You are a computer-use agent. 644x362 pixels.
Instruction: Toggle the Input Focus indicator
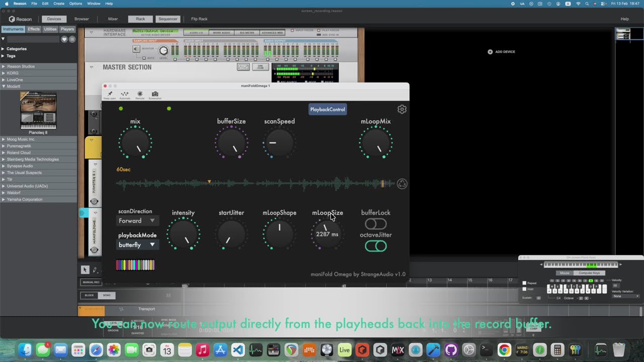293,30
